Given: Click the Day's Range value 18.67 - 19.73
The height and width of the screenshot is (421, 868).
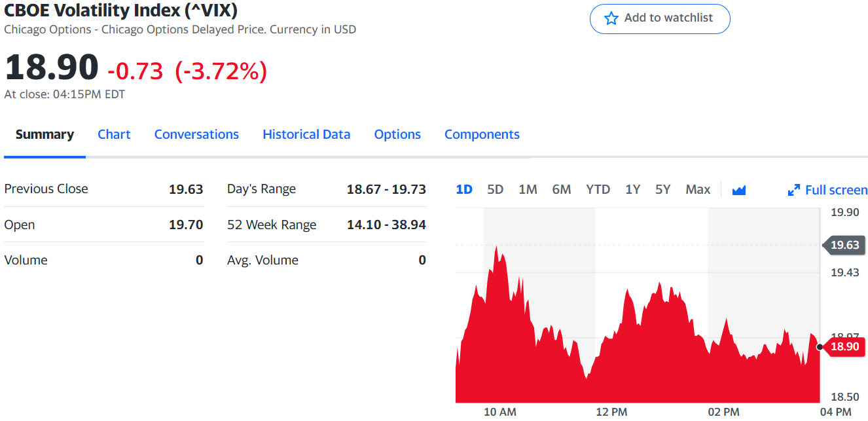Looking at the screenshot, I should (386, 189).
